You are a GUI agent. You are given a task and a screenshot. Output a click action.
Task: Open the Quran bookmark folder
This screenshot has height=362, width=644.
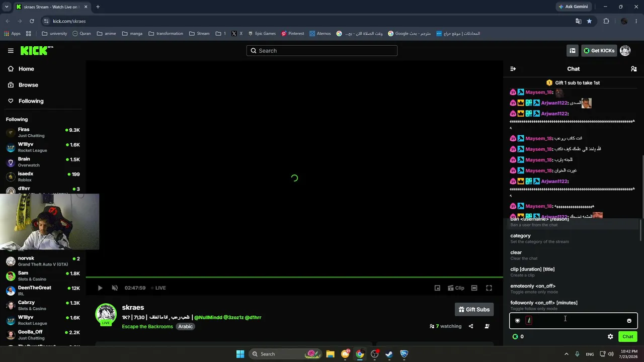click(x=82, y=34)
